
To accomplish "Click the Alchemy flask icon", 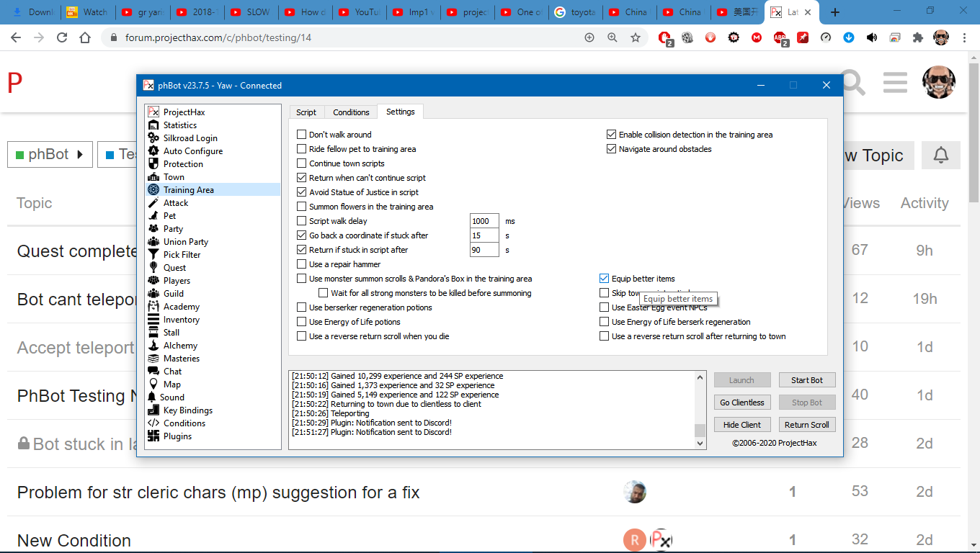I will tap(153, 346).
